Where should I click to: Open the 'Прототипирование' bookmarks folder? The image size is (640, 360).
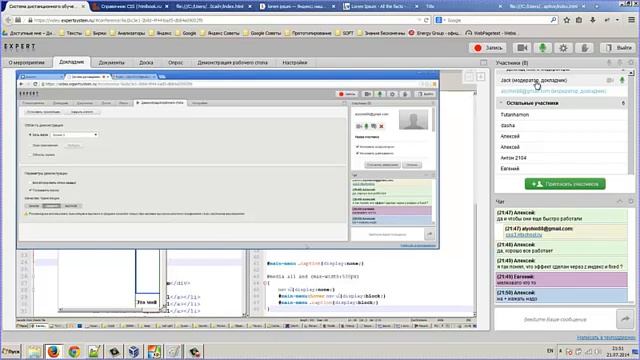(x=308, y=33)
